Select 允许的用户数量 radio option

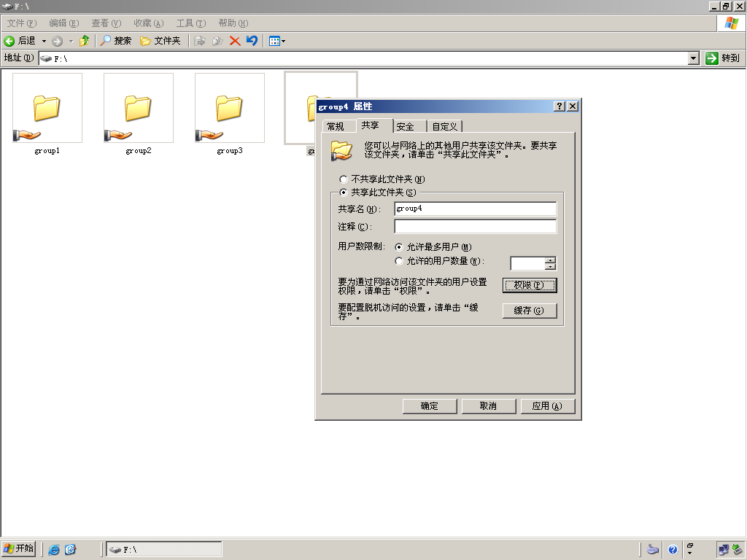click(440, 261)
